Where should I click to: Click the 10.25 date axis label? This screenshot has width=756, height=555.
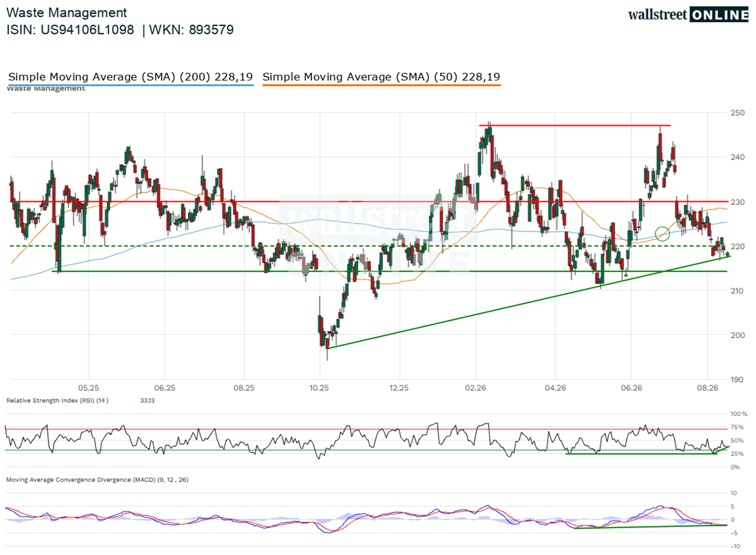coord(319,387)
